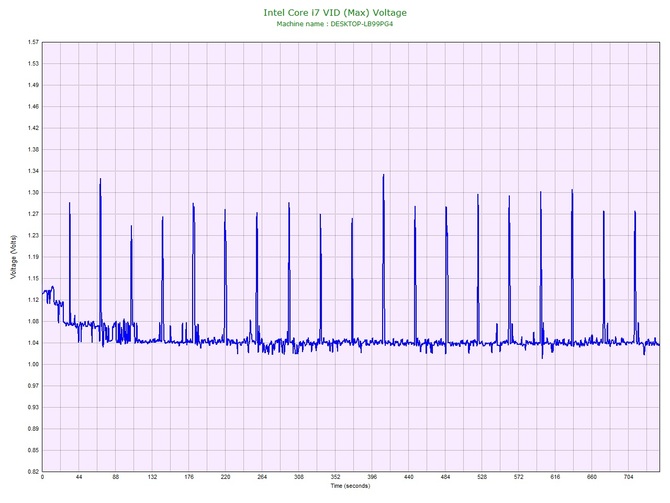Screen dimensions: 670x503
Task: Click the 'Machine name : DESKTOP-LB99PG4' subtitle
Action: [335, 24]
